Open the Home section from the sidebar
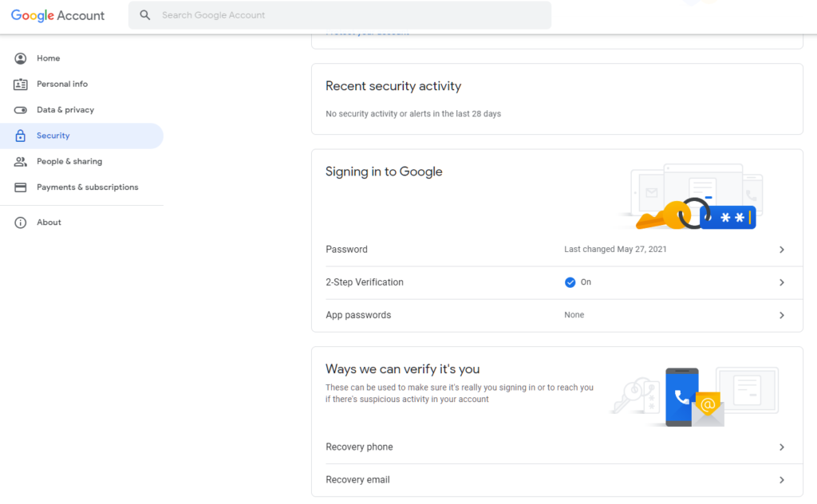817x504 pixels. (x=48, y=57)
